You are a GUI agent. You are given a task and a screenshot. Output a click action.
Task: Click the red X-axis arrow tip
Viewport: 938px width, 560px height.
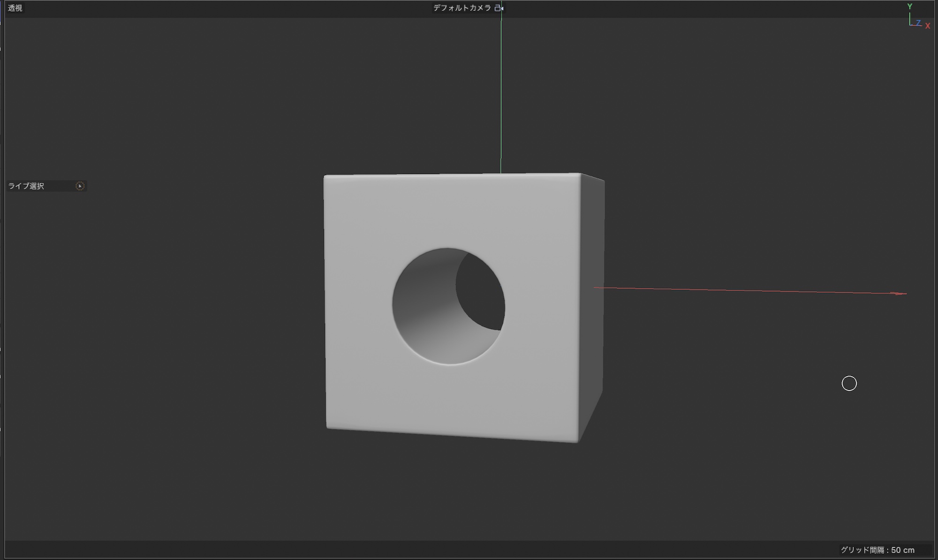[903, 294]
